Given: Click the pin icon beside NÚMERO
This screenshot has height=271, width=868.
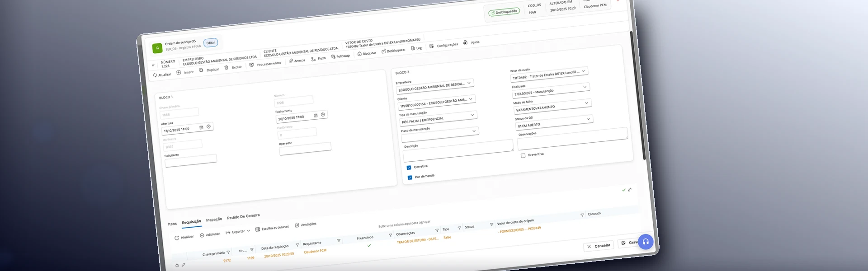Looking at the screenshot, I should click(153, 65).
